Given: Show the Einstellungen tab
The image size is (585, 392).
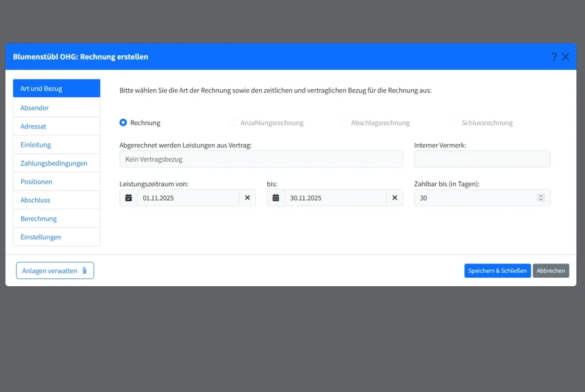Looking at the screenshot, I should tap(57, 237).
